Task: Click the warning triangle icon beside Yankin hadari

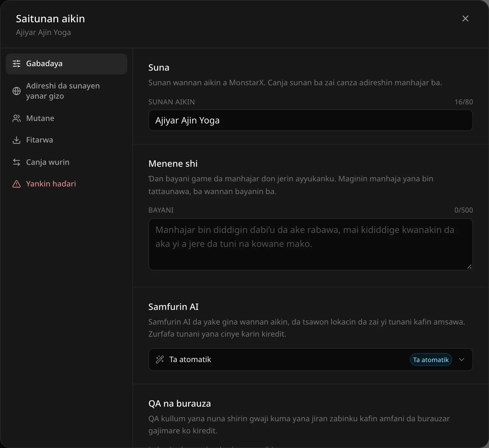Action: 17,184
